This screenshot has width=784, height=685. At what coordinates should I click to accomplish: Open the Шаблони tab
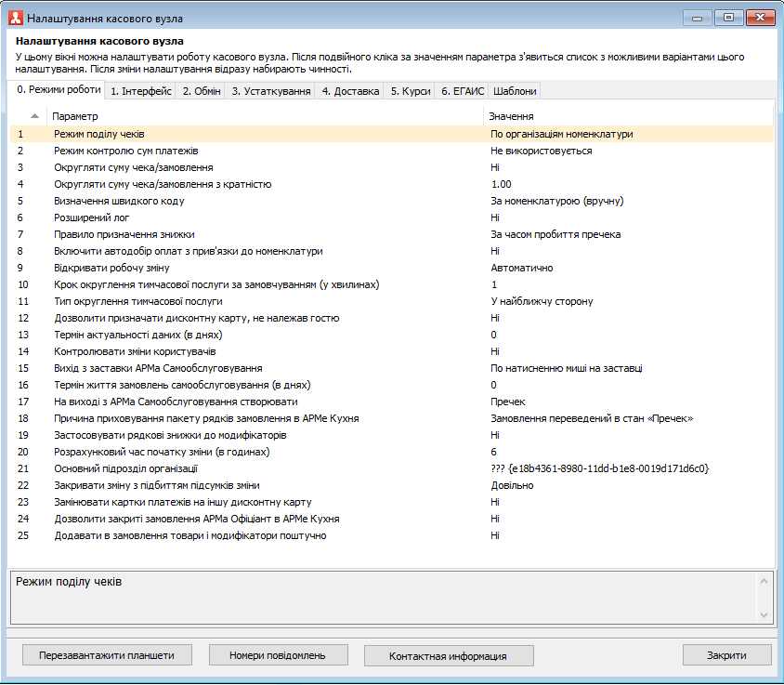coord(515,91)
